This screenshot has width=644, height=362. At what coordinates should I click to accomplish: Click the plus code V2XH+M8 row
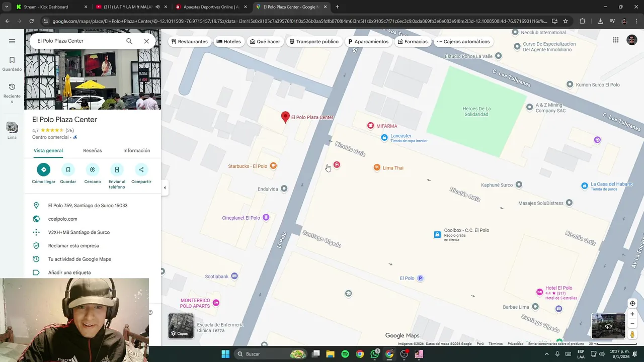(93, 232)
